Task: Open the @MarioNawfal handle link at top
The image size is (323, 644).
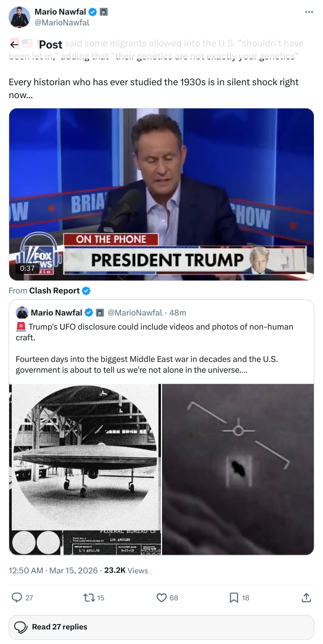Action: (62, 23)
